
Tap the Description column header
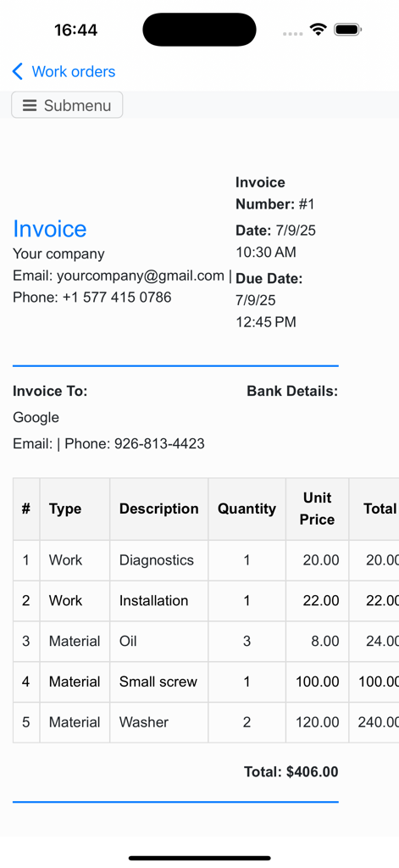coord(158,509)
